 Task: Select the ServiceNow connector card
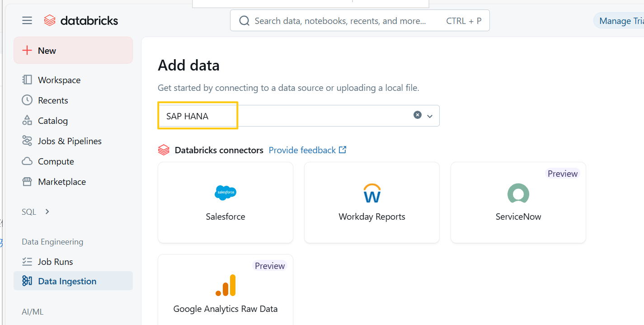(518, 203)
